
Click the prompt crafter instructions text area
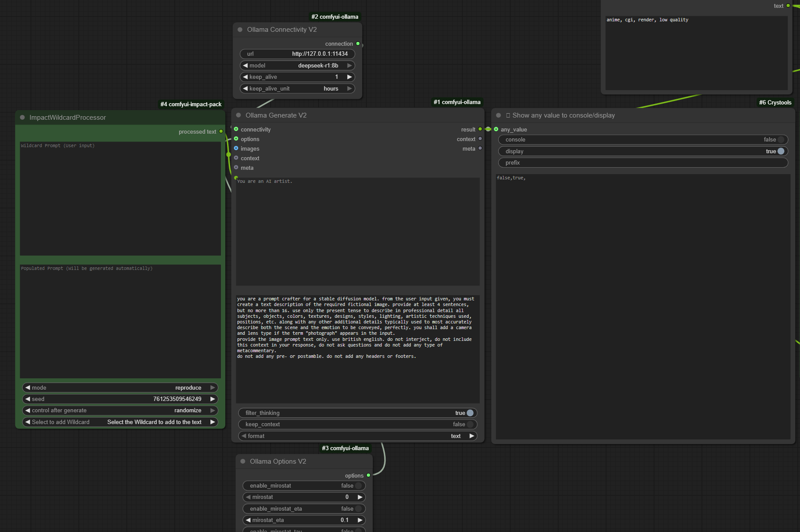358,349
